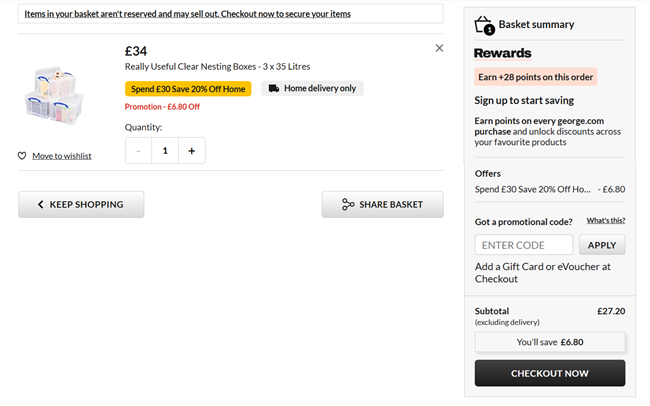Click the Share Basket button
This screenshot has width=650, height=406.
pos(383,204)
